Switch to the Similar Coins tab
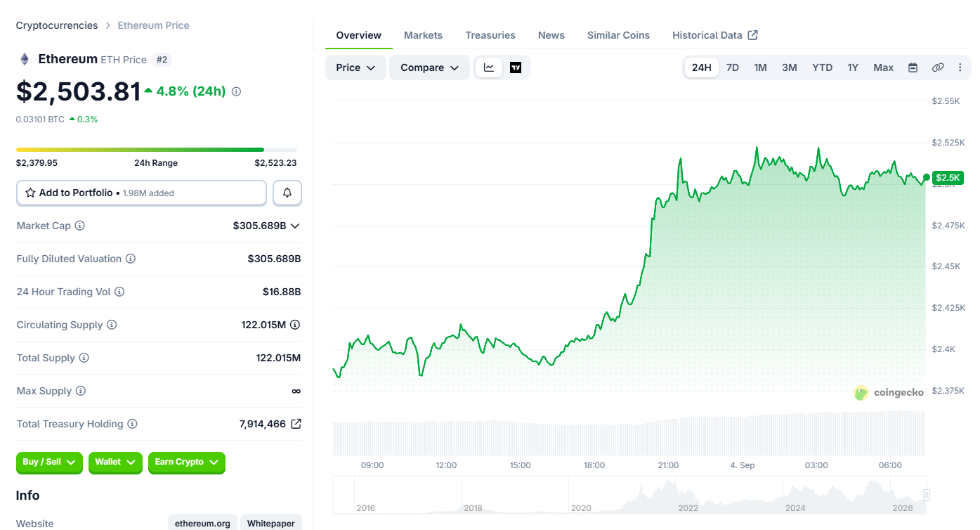980x530 pixels. click(x=618, y=35)
